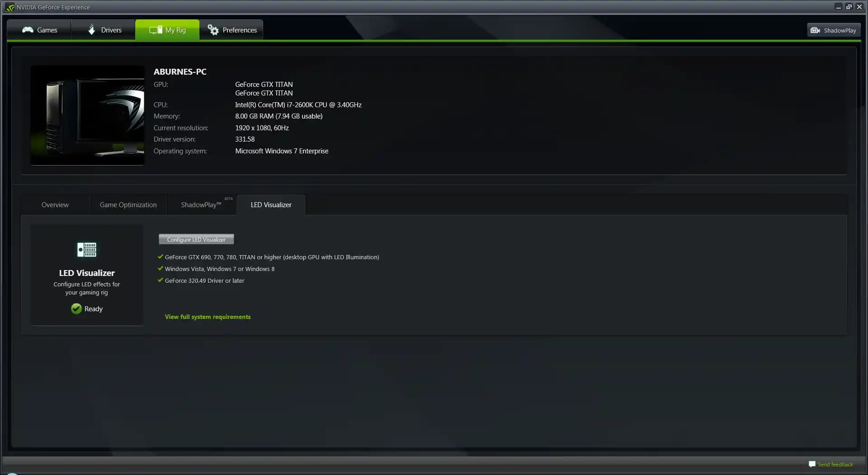Image resolution: width=868 pixels, height=475 pixels.
Task: Click the checkmark beside the GeForce GTX 690 requirement
Action: point(160,256)
